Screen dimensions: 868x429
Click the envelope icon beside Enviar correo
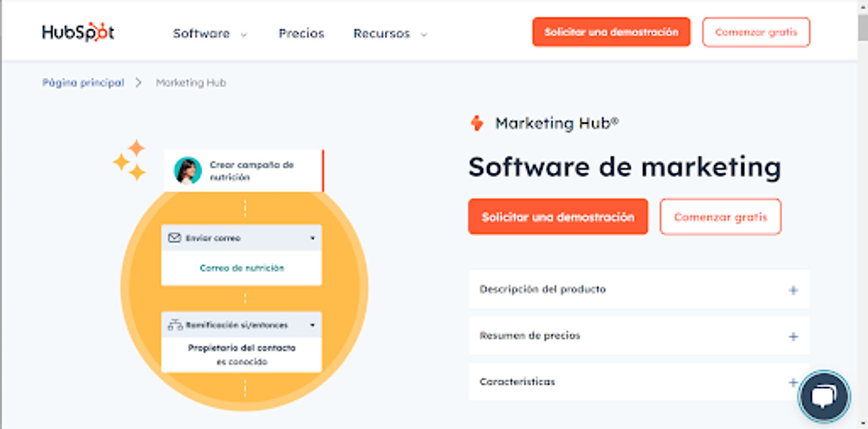coord(174,238)
